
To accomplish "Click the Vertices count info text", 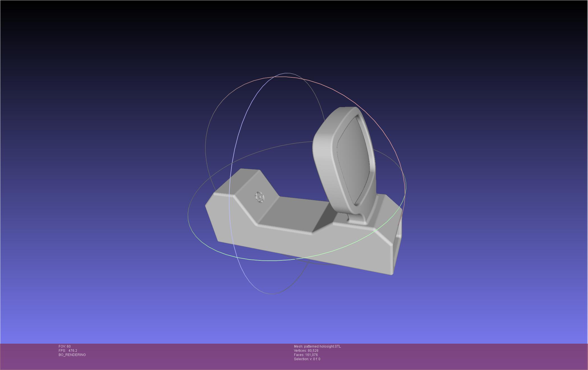I will pos(306,351).
